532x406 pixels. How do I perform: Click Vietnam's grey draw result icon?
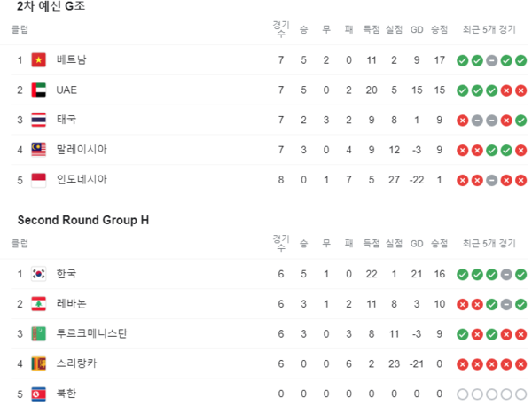491,60
